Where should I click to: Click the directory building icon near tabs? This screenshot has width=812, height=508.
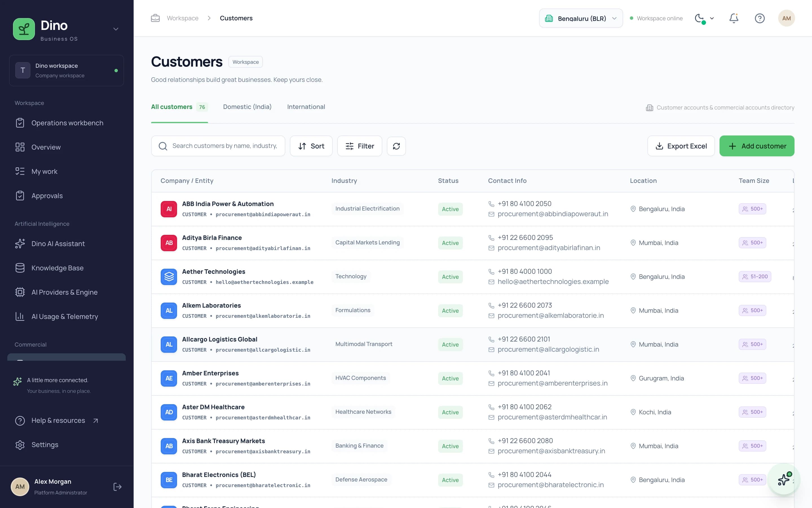tap(650, 108)
